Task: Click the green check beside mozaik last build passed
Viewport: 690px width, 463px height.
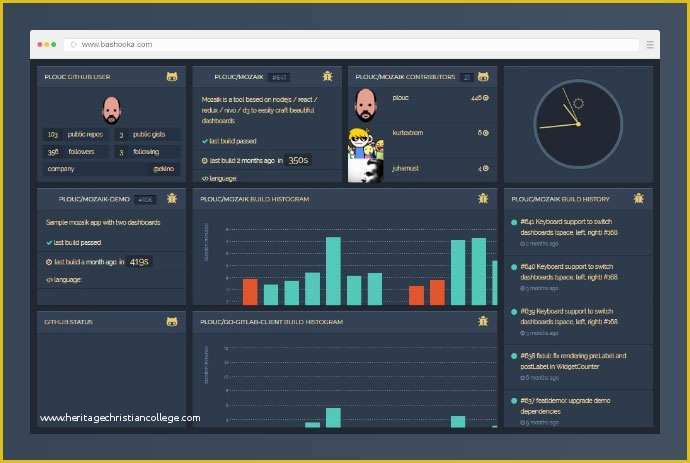Action: coord(205,141)
